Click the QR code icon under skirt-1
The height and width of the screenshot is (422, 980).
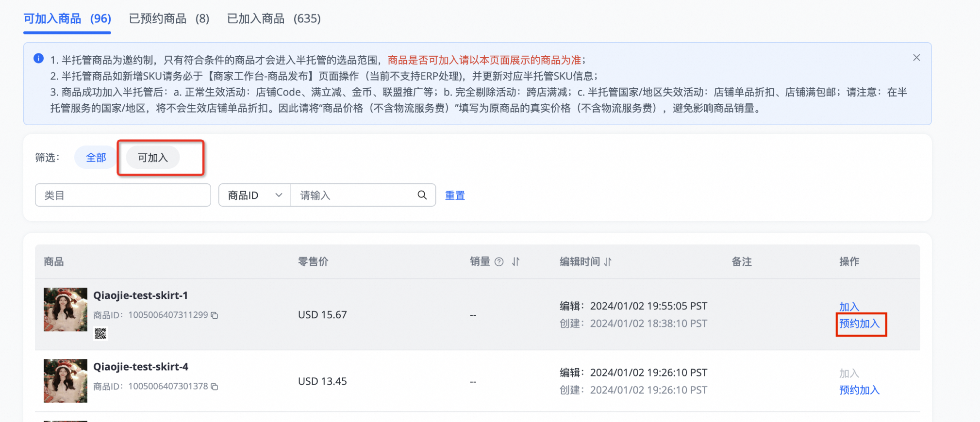[x=100, y=334]
